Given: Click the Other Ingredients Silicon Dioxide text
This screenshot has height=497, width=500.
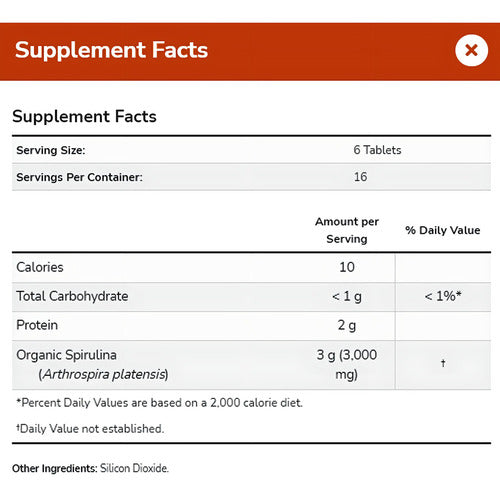Looking at the screenshot, I should (90, 468).
